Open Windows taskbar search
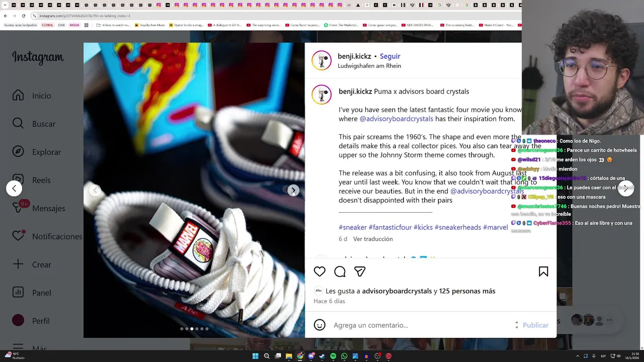The width and height of the screenshot is (644, 362). [267, 356]
